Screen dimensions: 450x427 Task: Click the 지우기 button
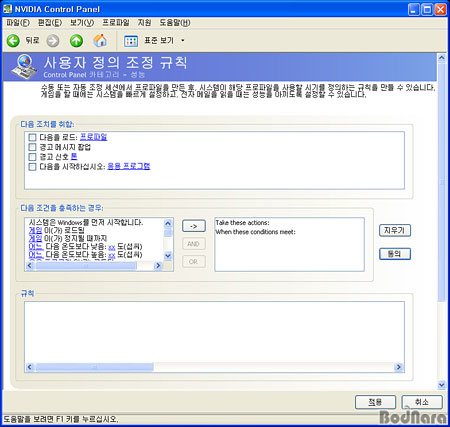point(395,231)
